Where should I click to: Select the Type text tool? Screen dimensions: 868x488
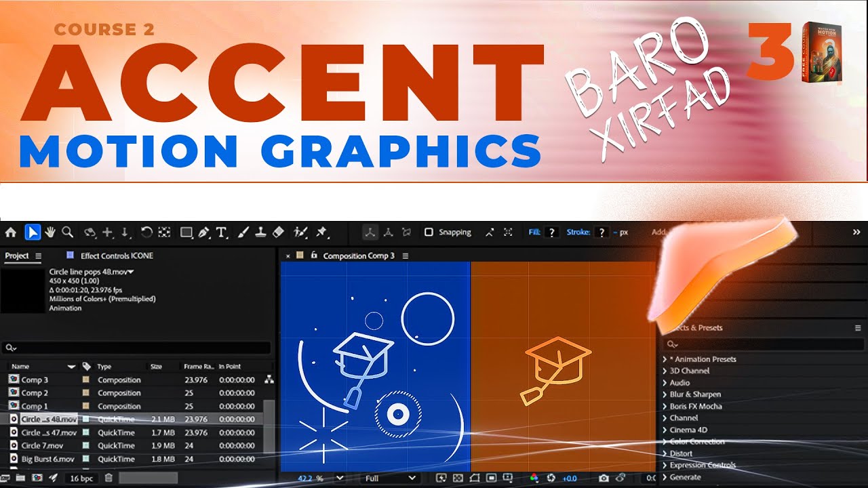221,232
